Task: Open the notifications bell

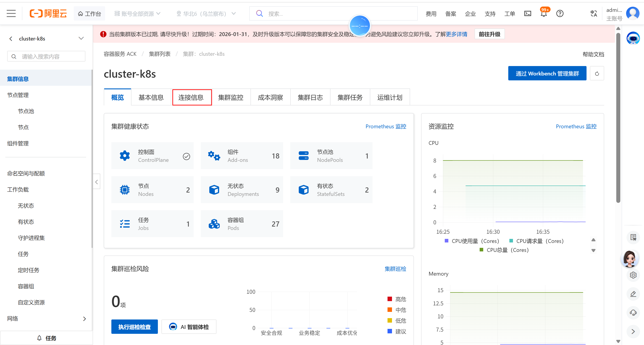Action: coord(544,13)
